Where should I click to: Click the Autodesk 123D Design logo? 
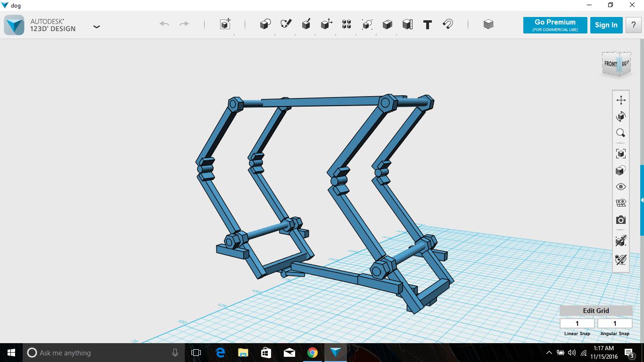coord(14,25)
